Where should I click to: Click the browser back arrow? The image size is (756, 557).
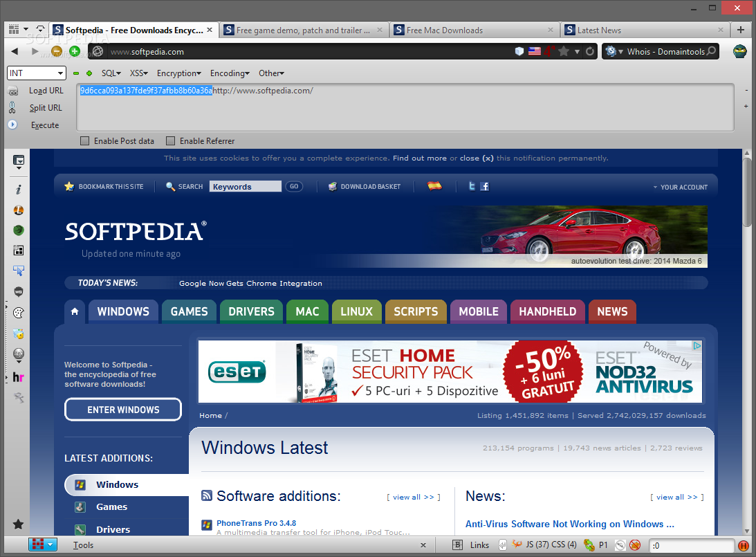(15, 51)
